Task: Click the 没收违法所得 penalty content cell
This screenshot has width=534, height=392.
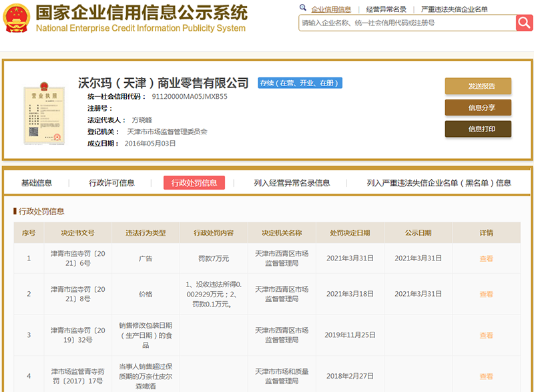Action: 214,295
